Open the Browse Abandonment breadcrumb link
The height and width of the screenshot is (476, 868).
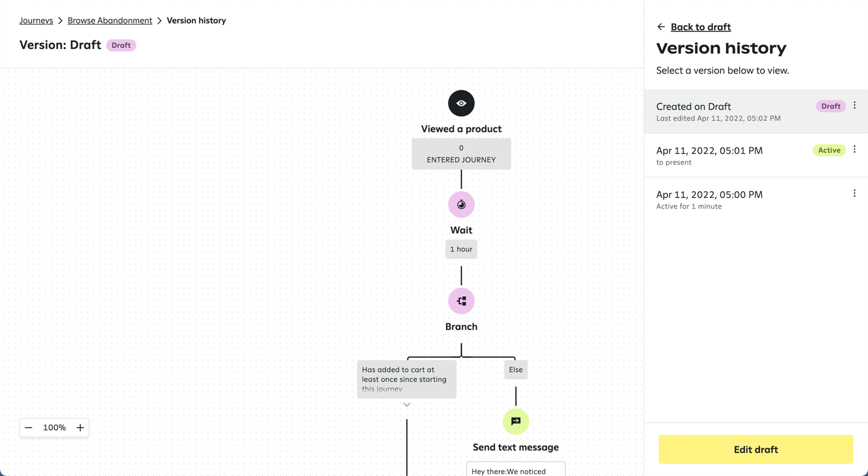110,21
